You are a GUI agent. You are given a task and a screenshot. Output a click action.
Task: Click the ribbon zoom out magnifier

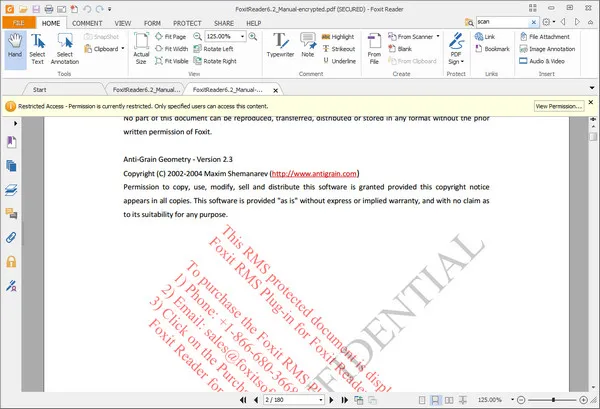[197, 36]
